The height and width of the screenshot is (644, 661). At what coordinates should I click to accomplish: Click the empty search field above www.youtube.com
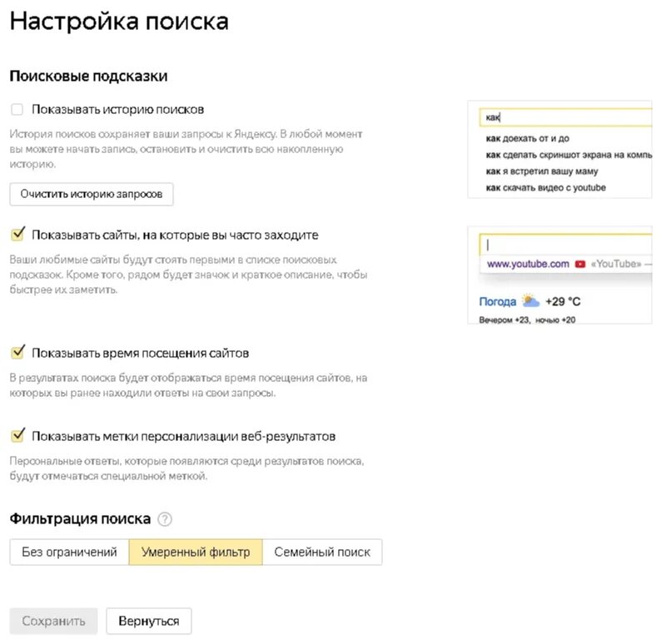coord(566,245)
